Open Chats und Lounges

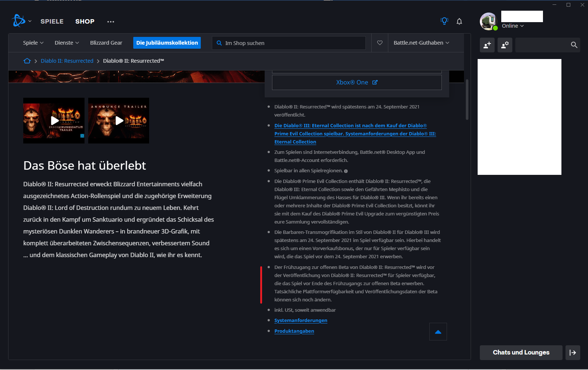tap(521, 352)
